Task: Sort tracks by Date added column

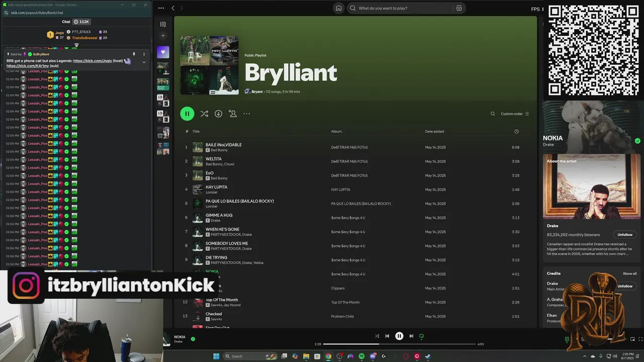Action: [x=434, y=131]
